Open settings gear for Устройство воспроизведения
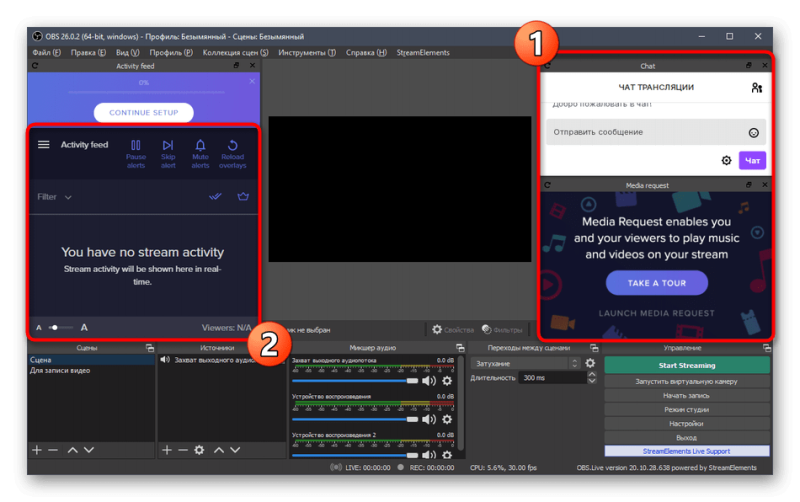The image size is (800, 502). [447, 419]
